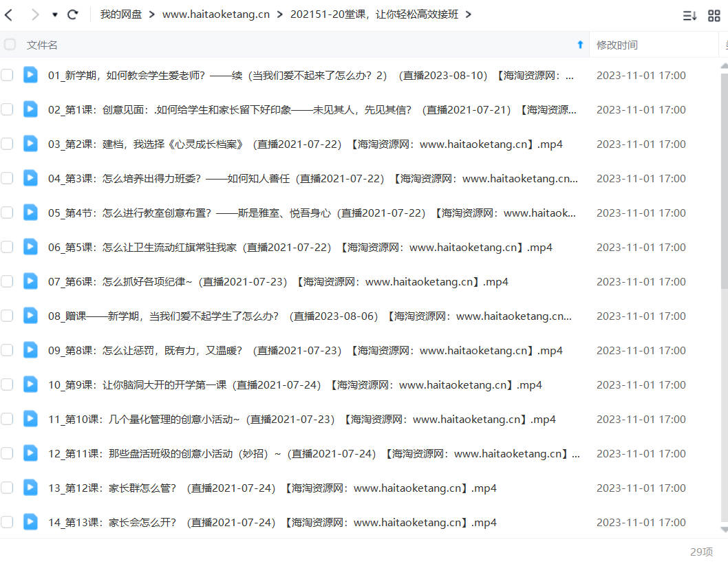Select file name 09_第8课：怎么让惩罚，既有力，又温暖
The height and width of the screenshot is (564, 728).
pyautogui.click(x=305, y=350)
